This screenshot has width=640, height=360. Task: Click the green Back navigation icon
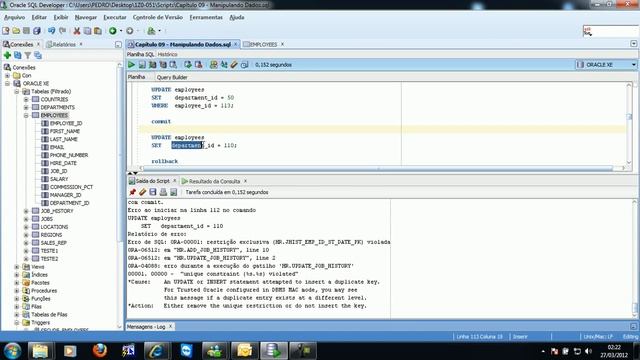(x=113, y=31)
